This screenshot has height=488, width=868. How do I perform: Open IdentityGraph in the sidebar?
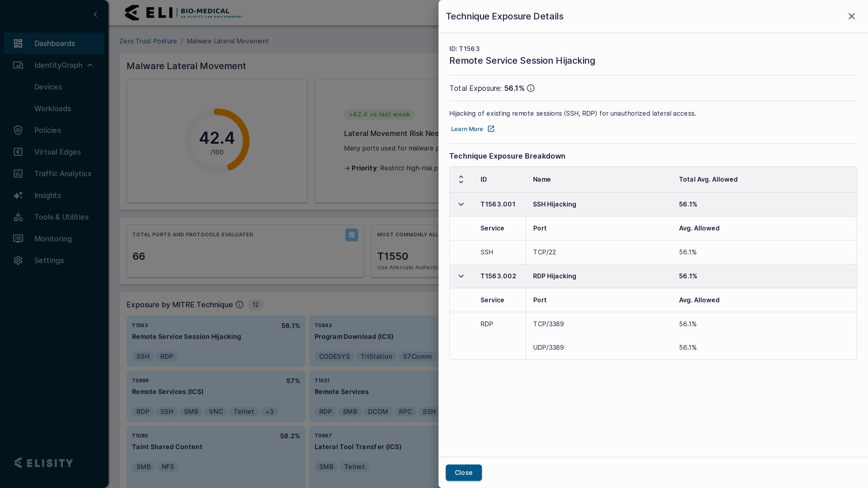click(x=54, y=65)
